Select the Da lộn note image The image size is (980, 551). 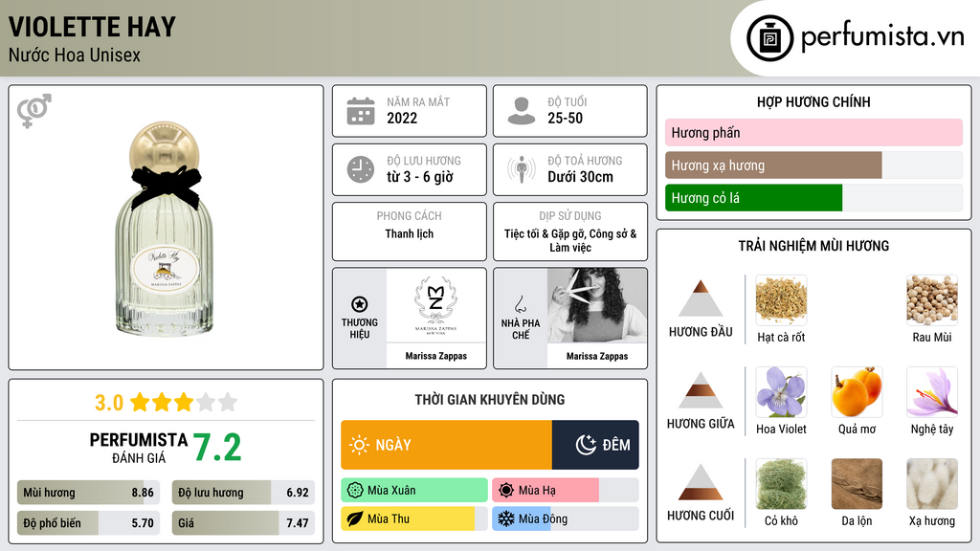tap(857, 483)
